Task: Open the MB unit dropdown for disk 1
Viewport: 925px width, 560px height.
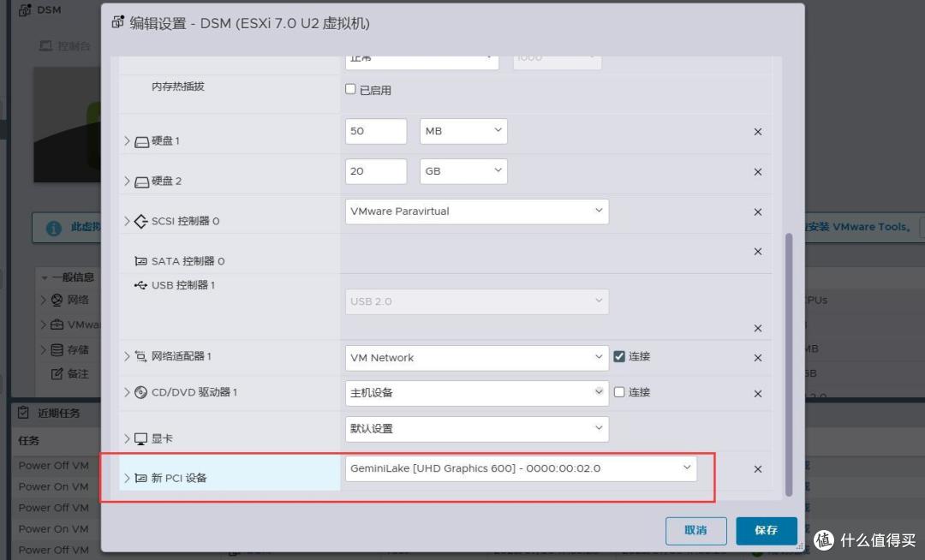Action: (x=463, y=131)
